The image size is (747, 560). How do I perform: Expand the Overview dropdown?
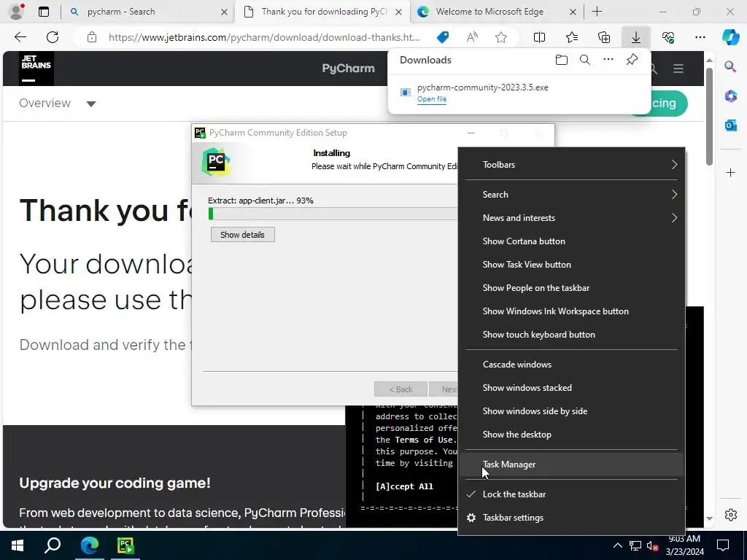57,104
